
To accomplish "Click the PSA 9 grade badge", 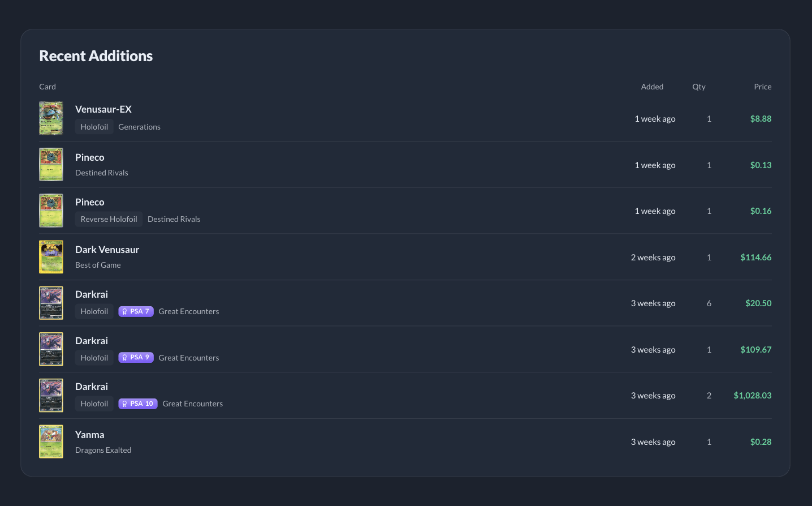I will click(x=136, y=358).
